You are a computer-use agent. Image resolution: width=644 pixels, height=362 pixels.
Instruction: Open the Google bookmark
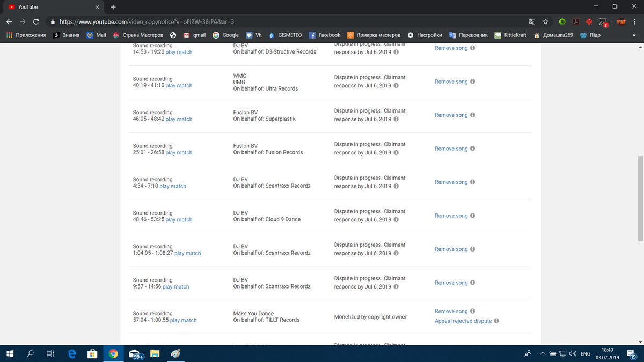click(226, 35)
